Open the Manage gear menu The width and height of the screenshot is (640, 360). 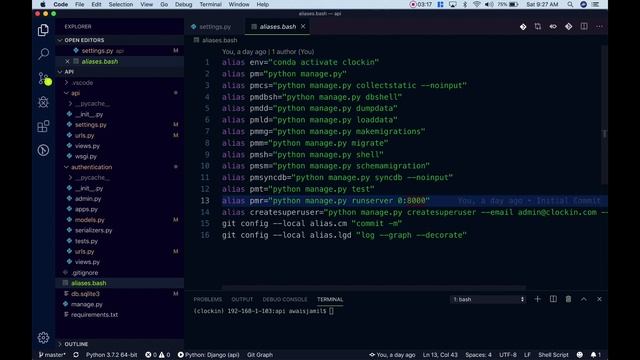click(x=43, y=338)
